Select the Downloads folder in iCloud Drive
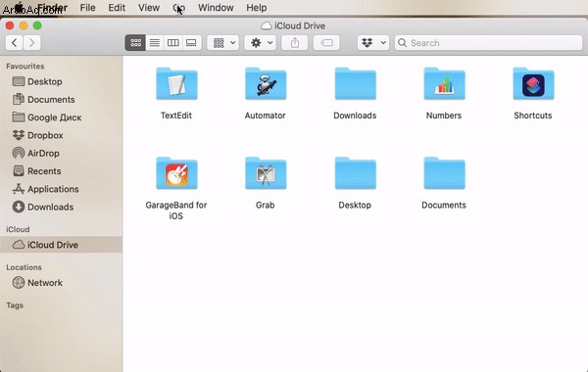This screenshot has height=372, width=588. 355,84
